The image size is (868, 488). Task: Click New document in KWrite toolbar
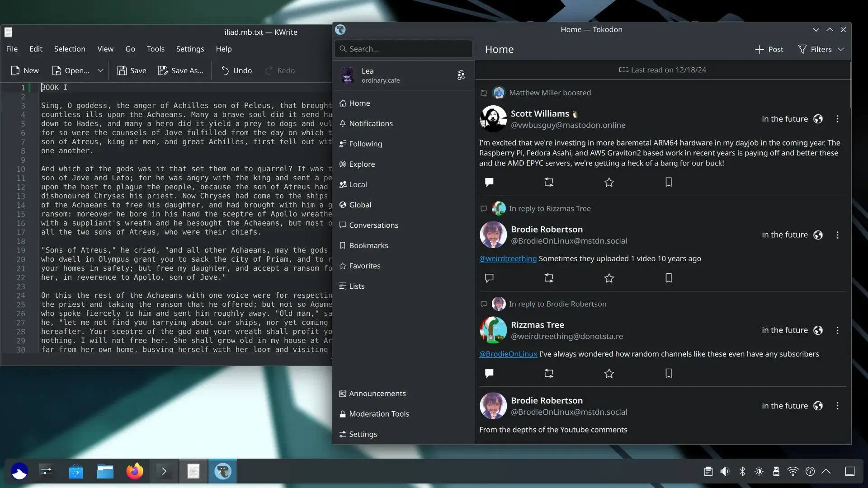pyautogui.click(x=25, y=70)
